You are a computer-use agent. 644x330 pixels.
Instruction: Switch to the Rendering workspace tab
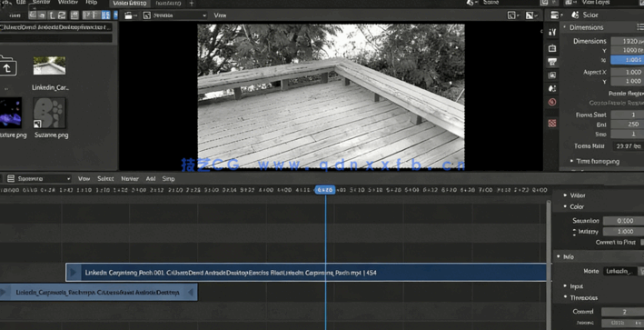coord(169,4)
